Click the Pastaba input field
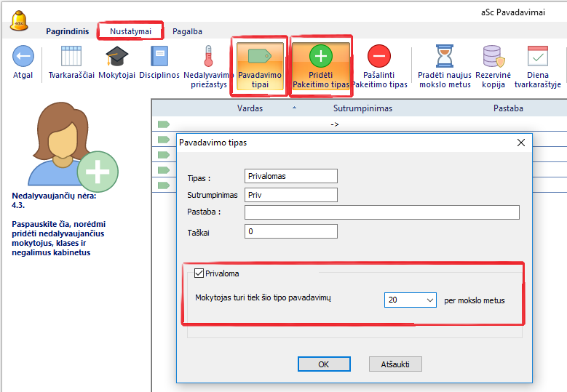 tap(382, 212)
